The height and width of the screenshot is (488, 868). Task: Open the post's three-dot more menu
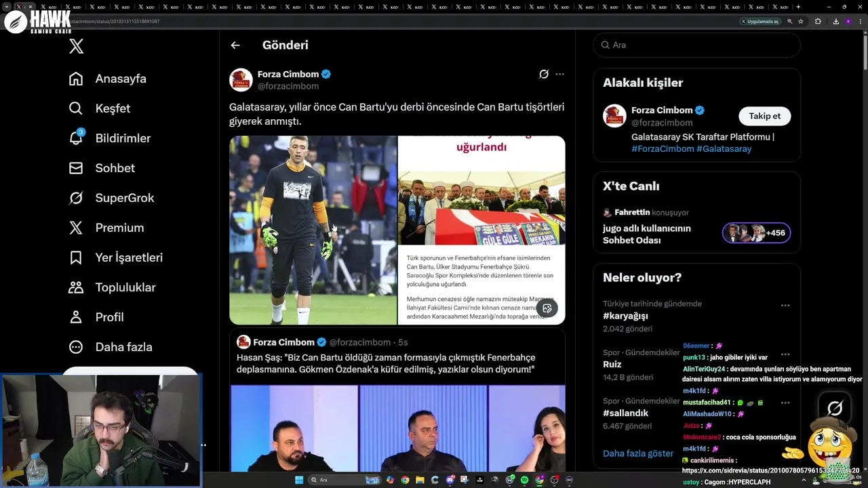tap(559, 75)
